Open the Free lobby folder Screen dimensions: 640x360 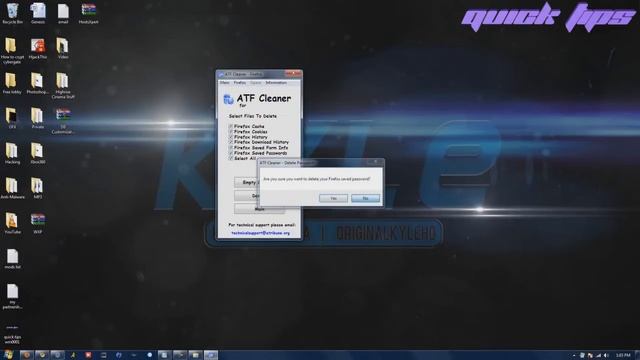coord(12,84)
